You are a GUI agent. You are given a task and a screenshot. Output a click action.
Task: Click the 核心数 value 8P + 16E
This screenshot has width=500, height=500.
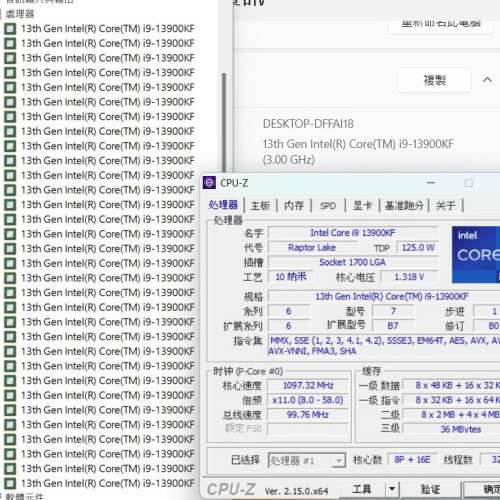pos(412,460)
